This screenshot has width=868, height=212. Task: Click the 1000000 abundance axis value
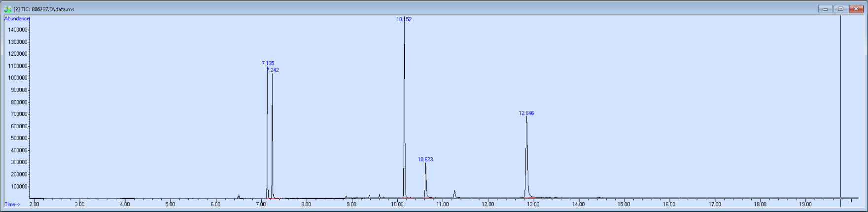click(17, 78)
